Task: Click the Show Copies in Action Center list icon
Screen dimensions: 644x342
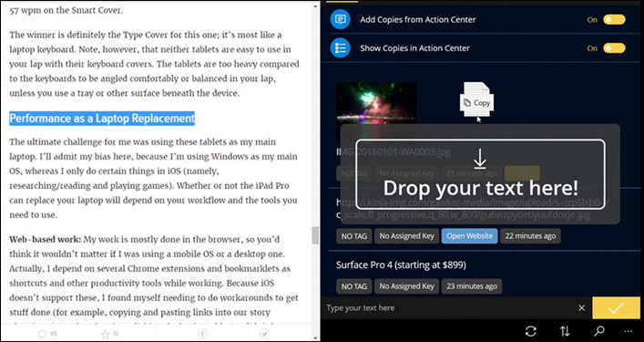Action: 340,47
